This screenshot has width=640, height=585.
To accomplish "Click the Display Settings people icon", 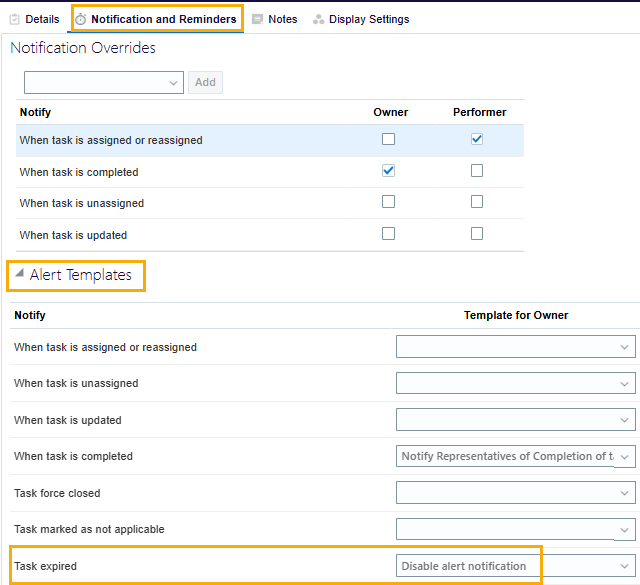I will (318, 19).
